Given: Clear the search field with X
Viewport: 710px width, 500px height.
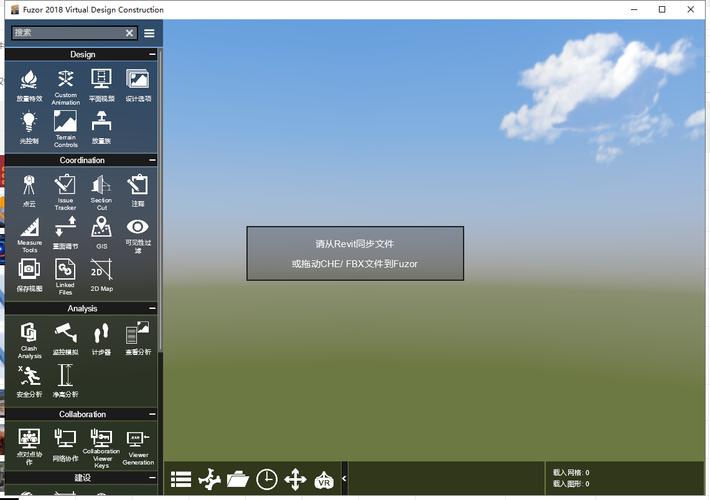Looking at the screenshot, I should [130, 33].
